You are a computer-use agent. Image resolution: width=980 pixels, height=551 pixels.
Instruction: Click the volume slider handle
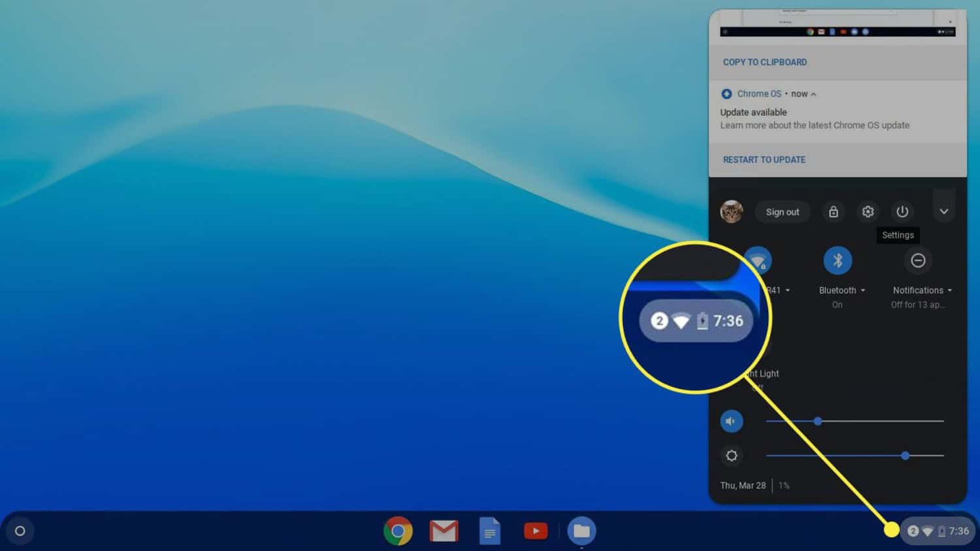tap(818, 422)
